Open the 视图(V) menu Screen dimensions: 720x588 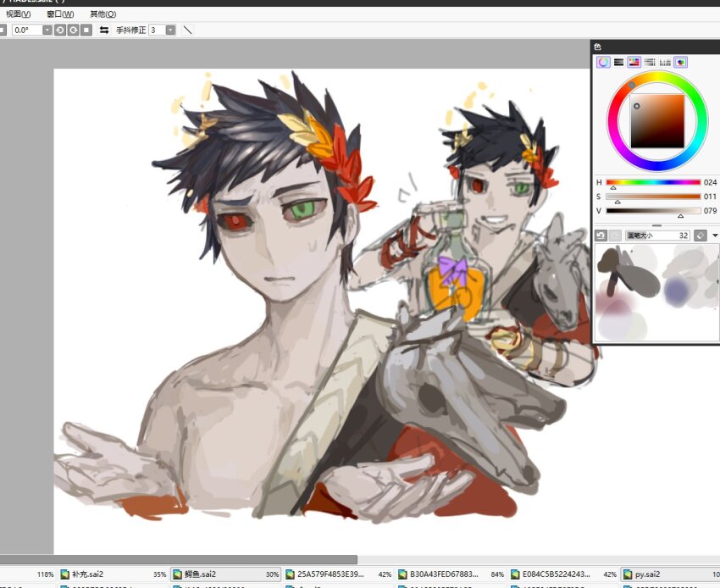click(x=18, y=14)
